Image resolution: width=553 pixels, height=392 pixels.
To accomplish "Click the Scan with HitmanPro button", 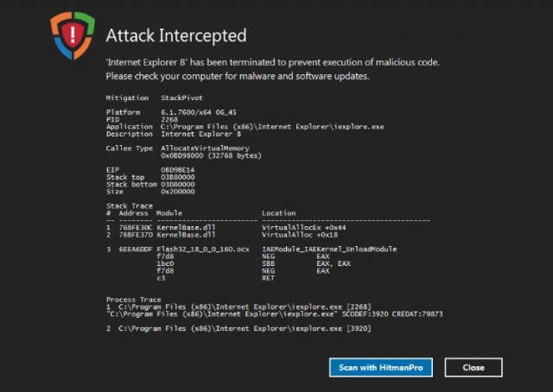I will (x=381, y=368).
